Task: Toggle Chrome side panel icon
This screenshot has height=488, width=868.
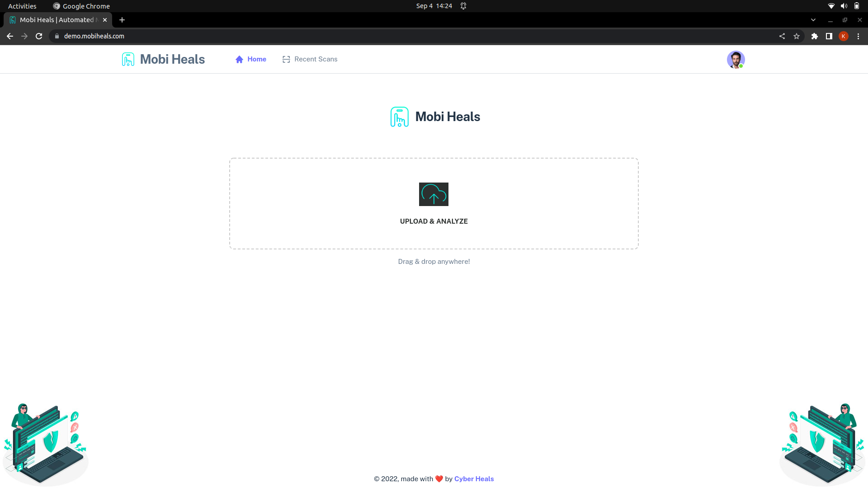Action: pos(829,36)
